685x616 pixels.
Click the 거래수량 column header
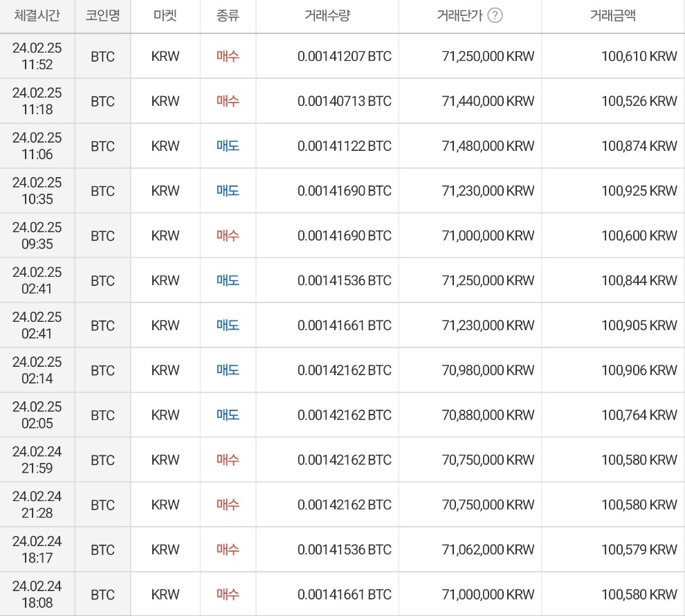click(327, 16)
